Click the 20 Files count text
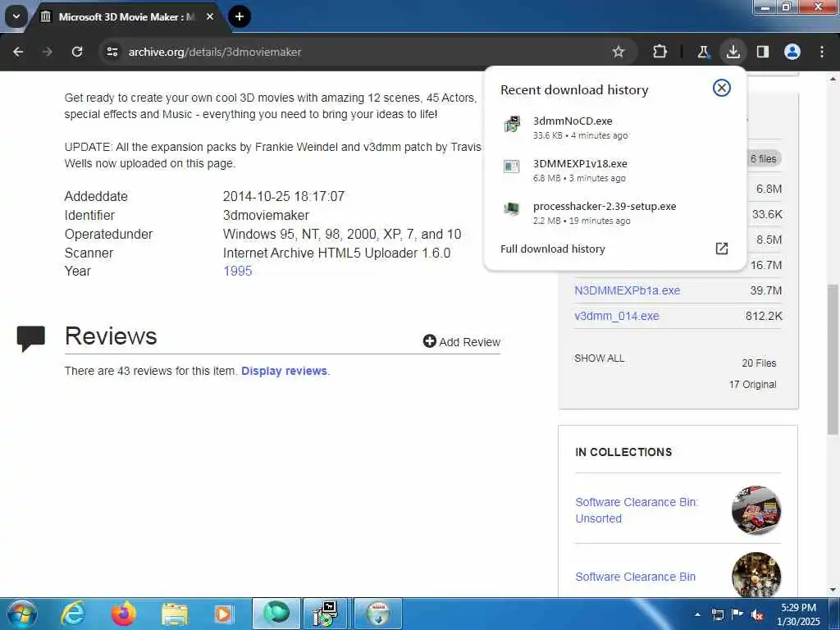The image size is (840, 630). point(759,363)
